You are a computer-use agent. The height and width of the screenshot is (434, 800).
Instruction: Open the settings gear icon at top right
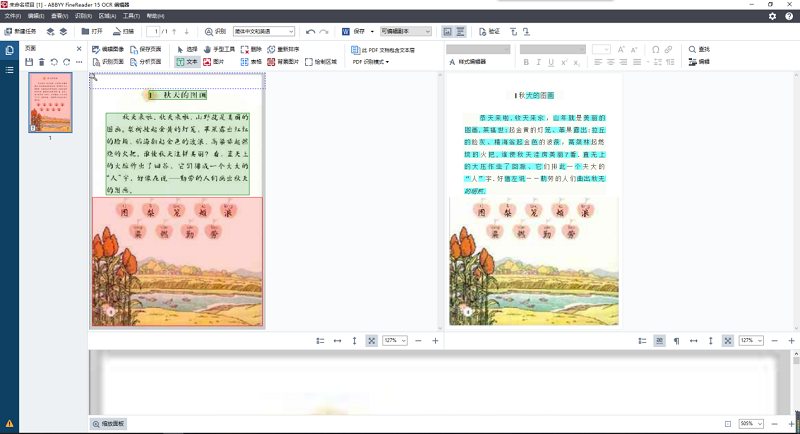(x=772, y=16)
